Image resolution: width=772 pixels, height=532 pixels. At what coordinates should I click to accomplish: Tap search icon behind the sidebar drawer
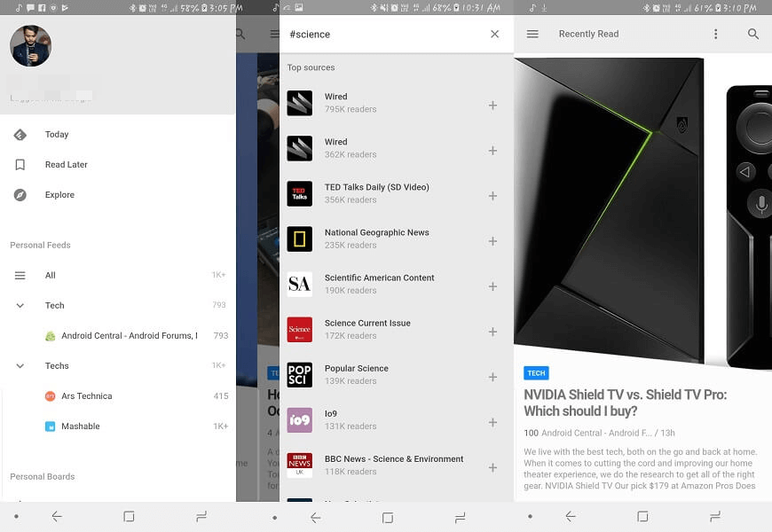[240, 34]
